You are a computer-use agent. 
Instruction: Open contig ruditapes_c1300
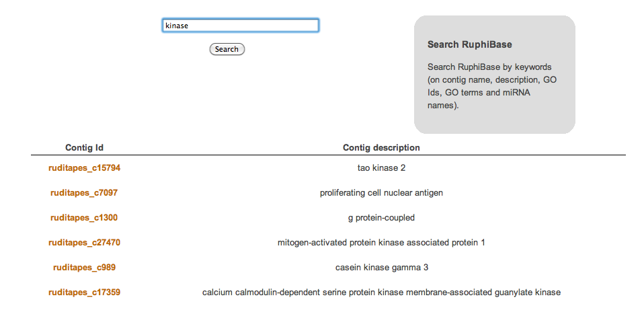pos(84,218)
